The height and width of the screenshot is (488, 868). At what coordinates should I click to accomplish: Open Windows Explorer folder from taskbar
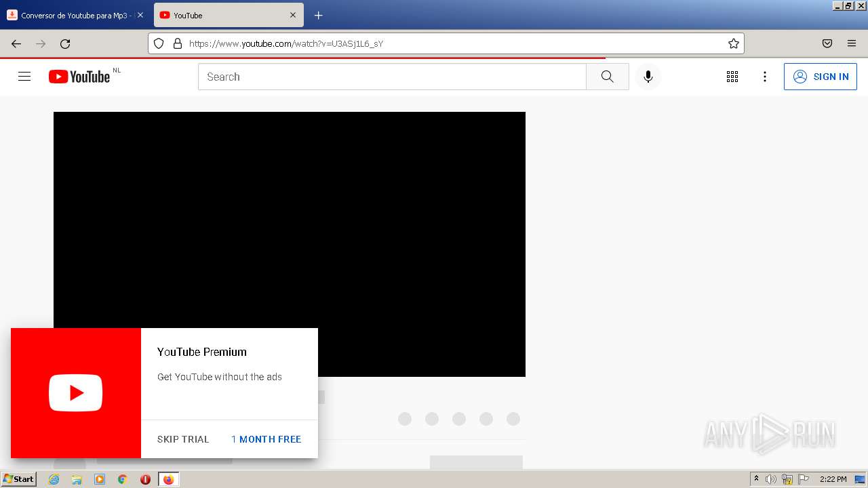(77, 479)
